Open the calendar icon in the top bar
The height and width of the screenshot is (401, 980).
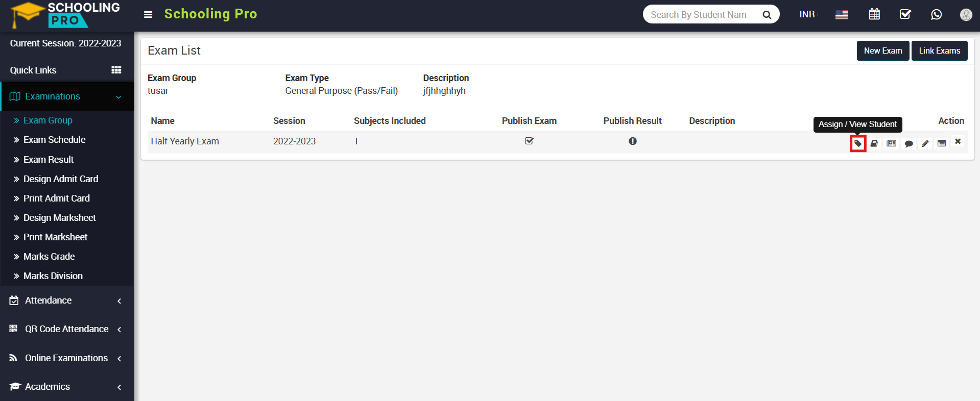tap(874, 14)
